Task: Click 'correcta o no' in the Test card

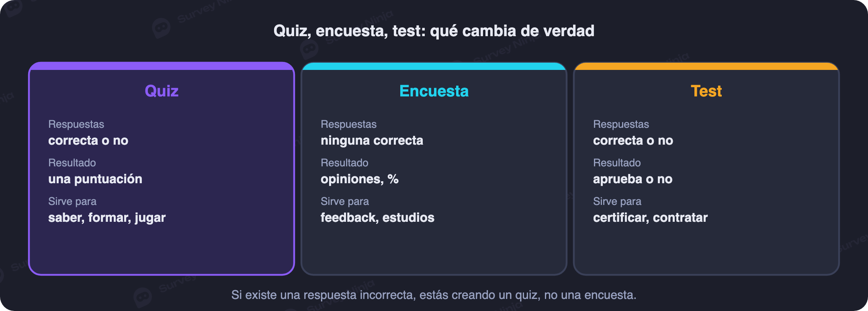Action: click(x=633, y=141)
